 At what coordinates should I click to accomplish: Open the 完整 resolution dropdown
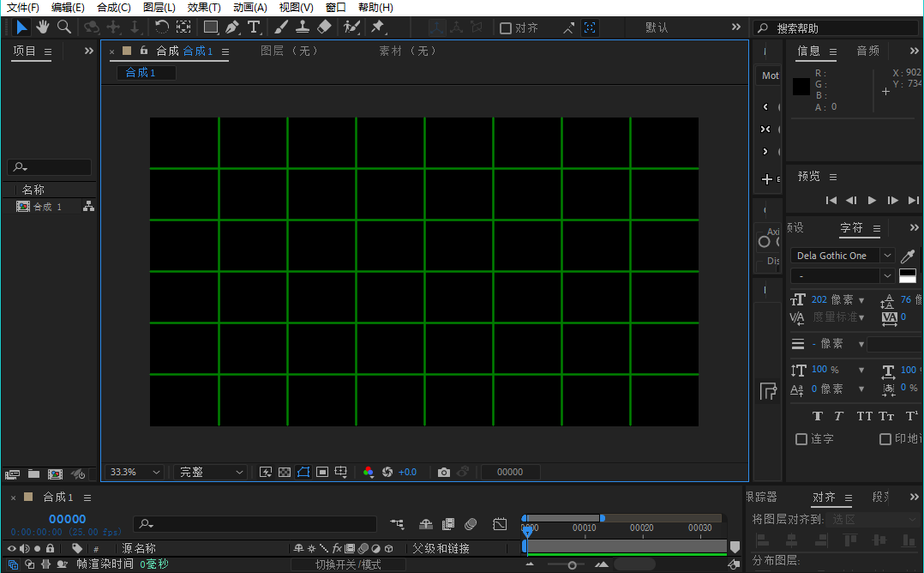pyautogui.click(x=210, y=472)
